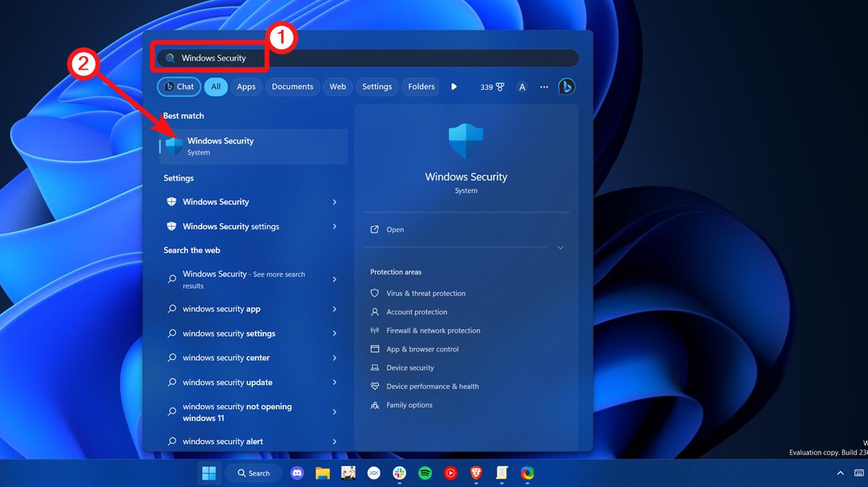
Task: Expand more options for Windows Security app
Action: point(560,247)
